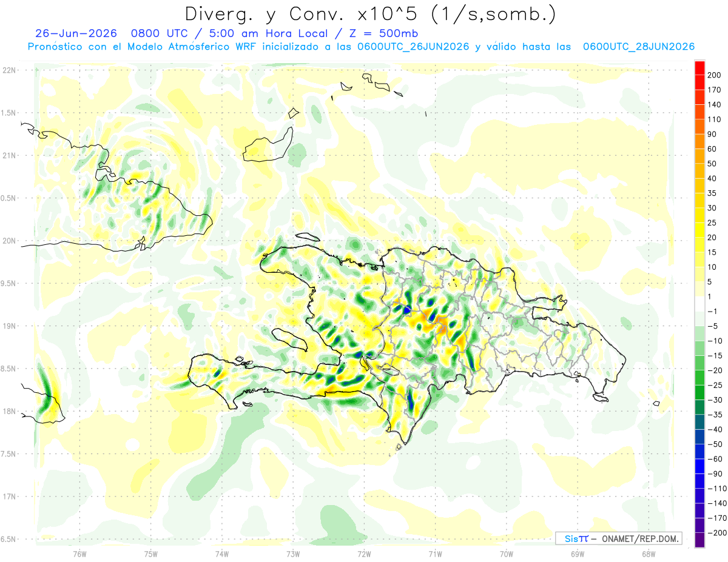Select the bottom purple colorbar swatch below -200
This screenshot has width=728, height=562.
point(699,541)
